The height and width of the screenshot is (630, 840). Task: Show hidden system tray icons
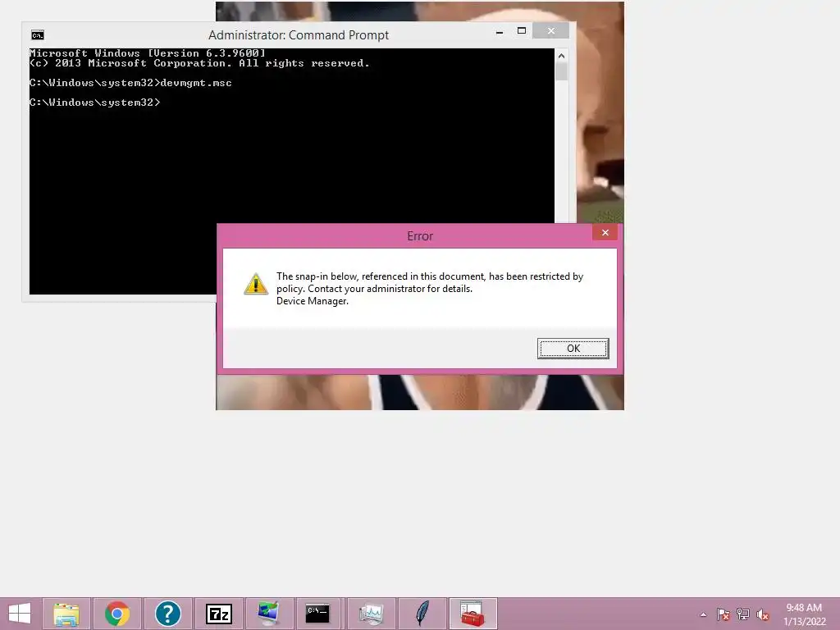tap(703, 614)
